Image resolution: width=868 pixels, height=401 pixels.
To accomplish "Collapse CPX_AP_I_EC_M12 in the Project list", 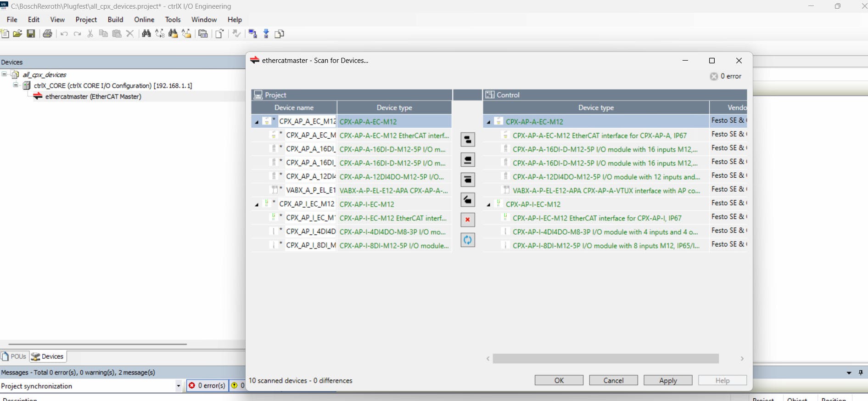I will 257,205.
